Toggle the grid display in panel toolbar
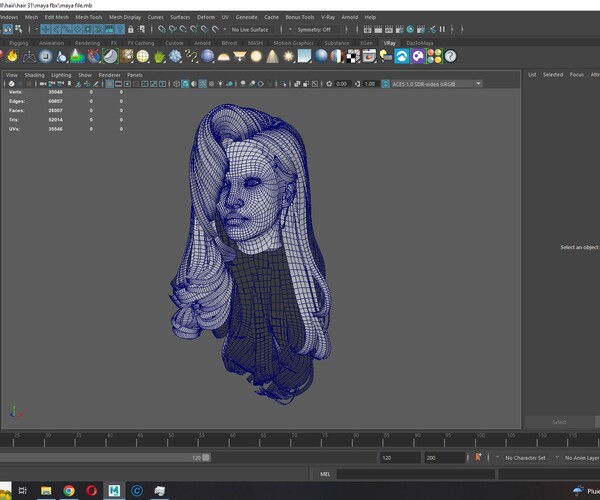This screenshot has width=600, height=500. [x=109, y=84]
